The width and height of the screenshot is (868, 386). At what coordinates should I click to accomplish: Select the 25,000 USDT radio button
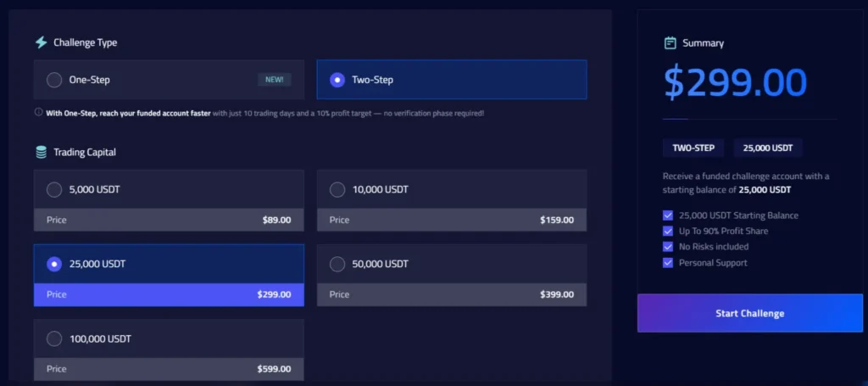(x=54, y=264)
